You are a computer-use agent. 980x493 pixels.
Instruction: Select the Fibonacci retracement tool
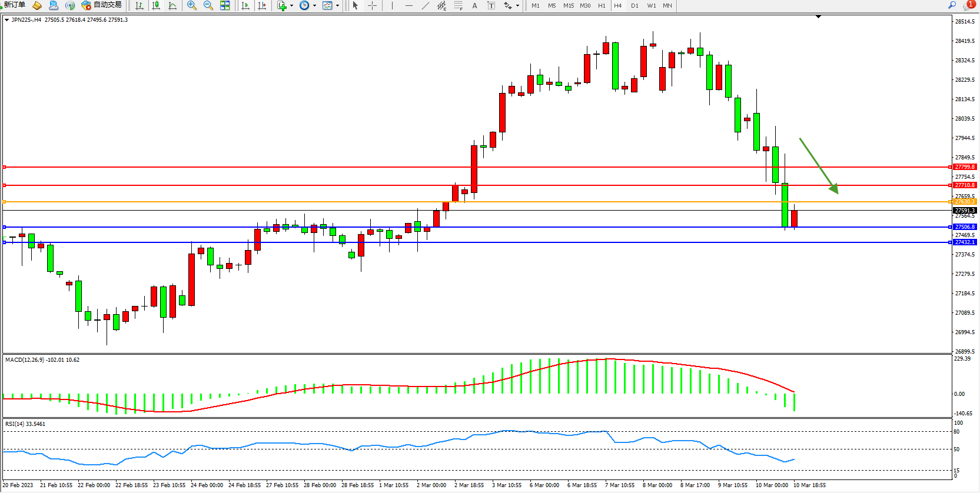pos(458,6)
